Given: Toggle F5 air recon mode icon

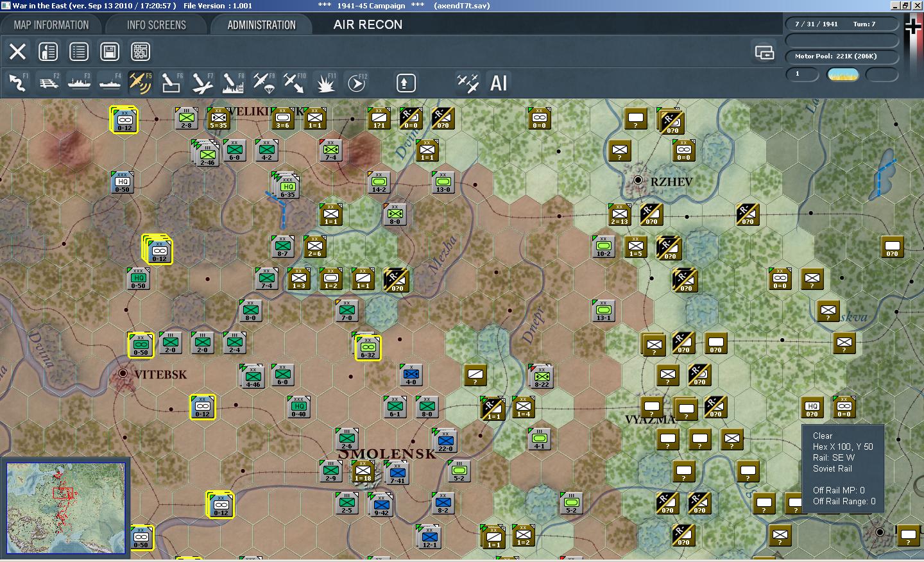Looking at the screenshot, I should coord(141,83).
